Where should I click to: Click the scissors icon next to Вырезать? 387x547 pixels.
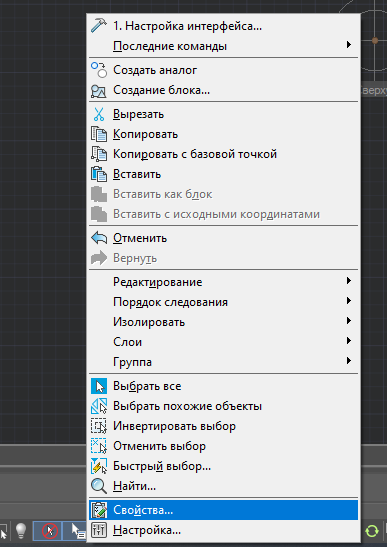pos(99,114)
